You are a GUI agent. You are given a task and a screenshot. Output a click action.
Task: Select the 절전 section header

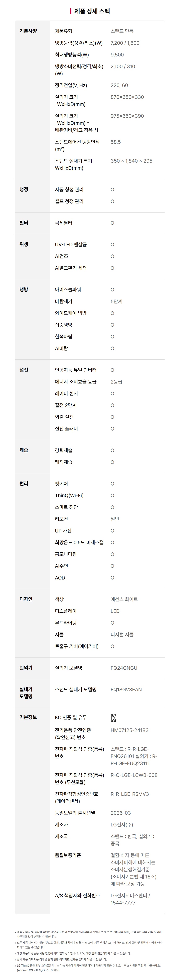23,370
